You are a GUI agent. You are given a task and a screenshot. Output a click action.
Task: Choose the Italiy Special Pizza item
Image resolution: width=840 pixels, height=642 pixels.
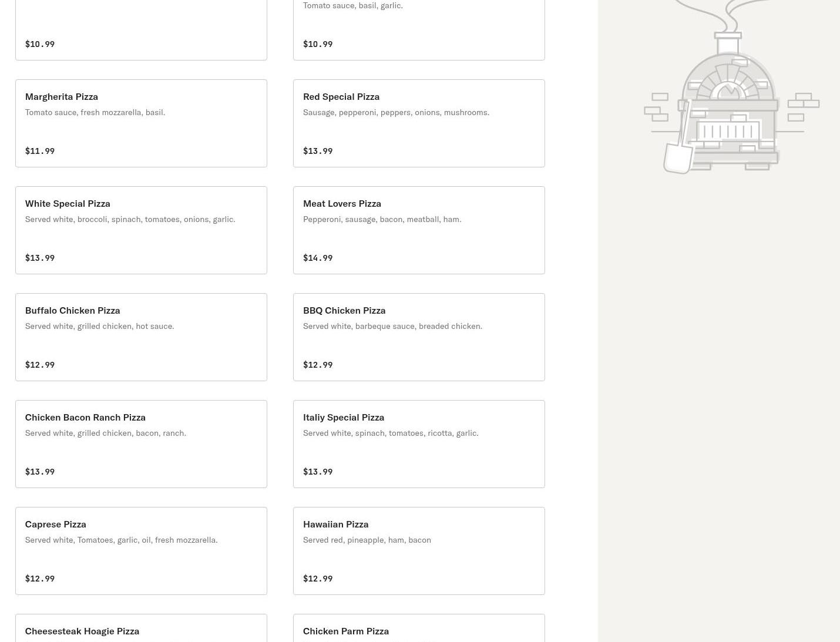point(419,444)
